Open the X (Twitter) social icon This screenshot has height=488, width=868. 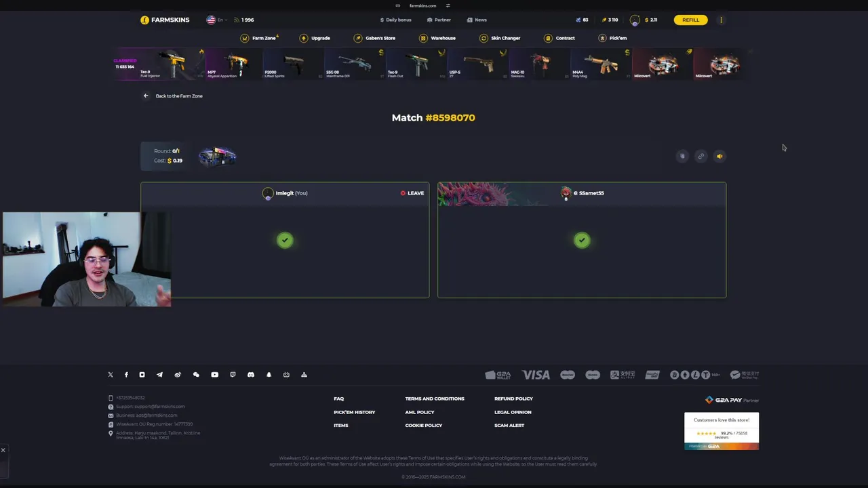click(x=111, y=374)
